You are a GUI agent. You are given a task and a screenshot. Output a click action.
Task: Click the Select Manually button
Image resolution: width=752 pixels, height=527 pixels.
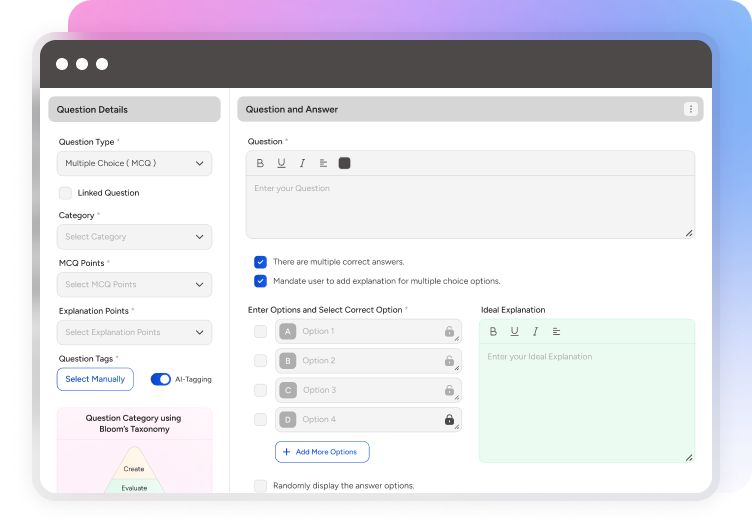pyautogui.click(x=95, y=379)
